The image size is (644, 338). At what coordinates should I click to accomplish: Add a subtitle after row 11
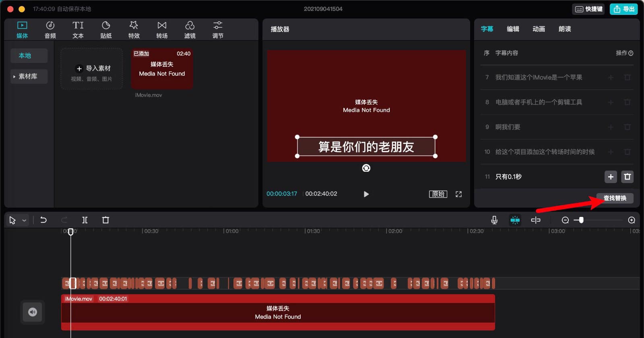tap(611, 177)
